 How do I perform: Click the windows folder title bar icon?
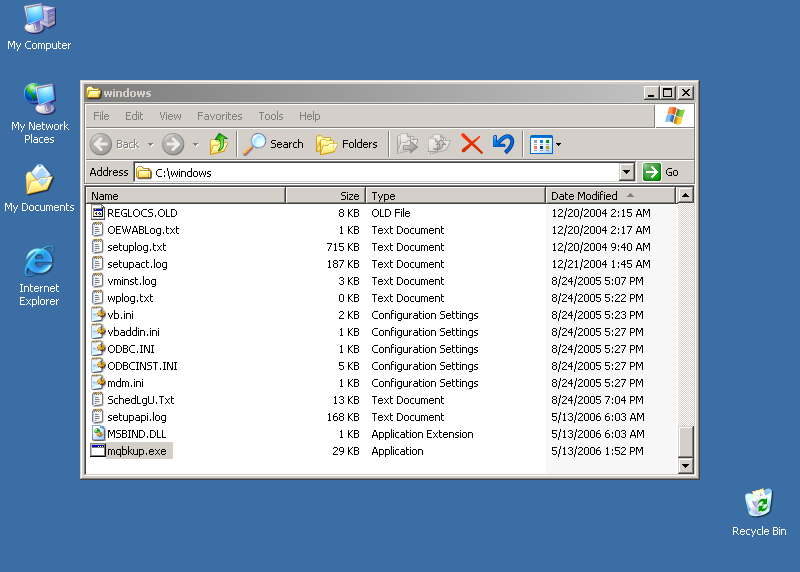tap(93, 92)
